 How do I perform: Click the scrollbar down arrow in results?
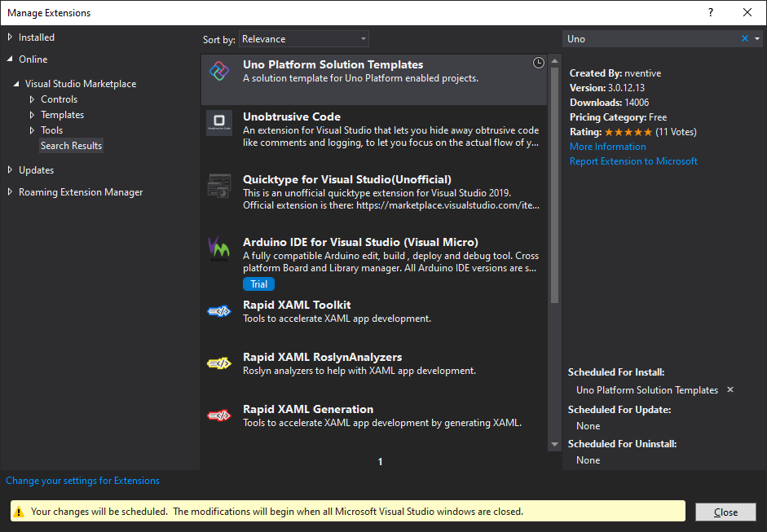coord(554,445)
